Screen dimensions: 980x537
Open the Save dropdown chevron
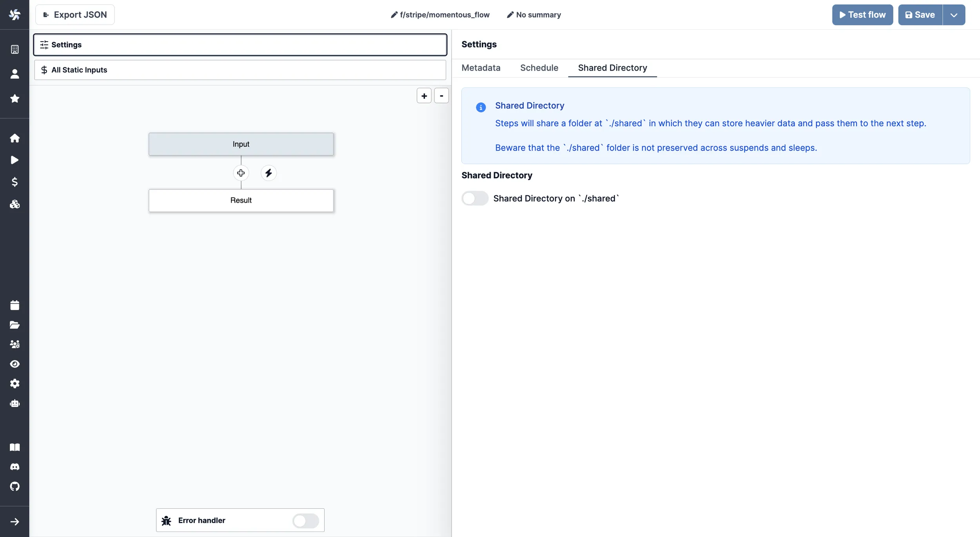tap(954, 15)
